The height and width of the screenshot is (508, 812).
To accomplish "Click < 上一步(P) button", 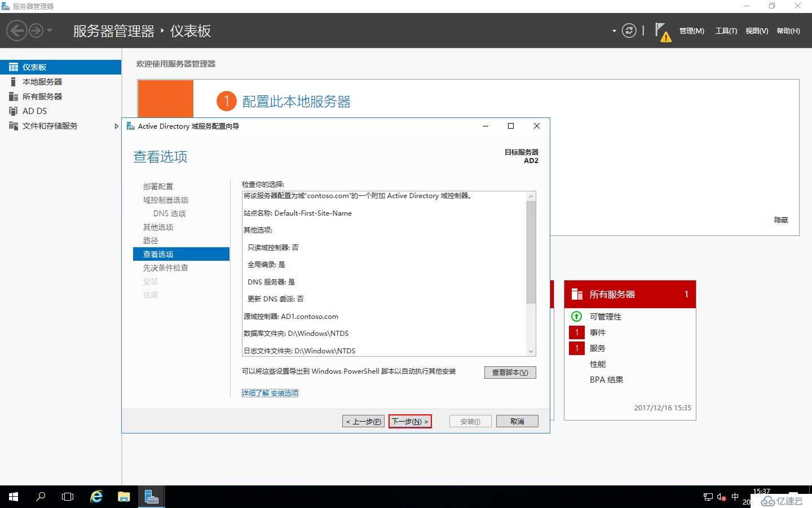I will click(x=364, y=421).
